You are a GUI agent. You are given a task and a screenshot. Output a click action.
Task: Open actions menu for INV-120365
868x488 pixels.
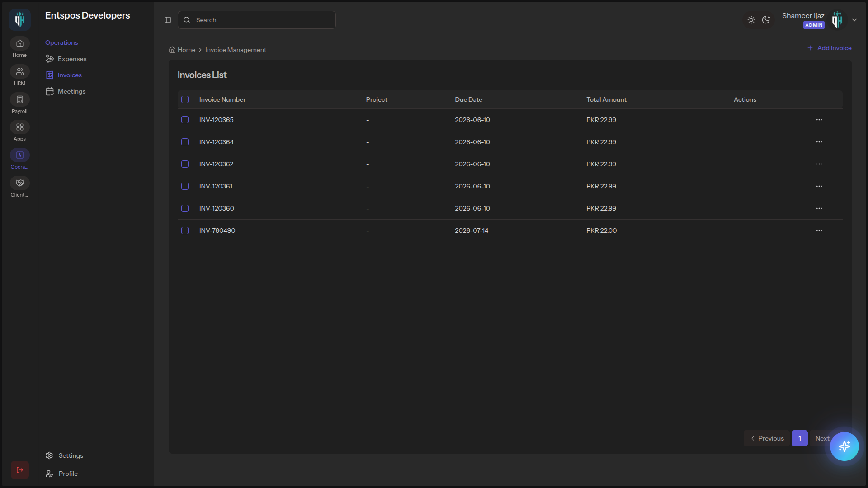819,120
